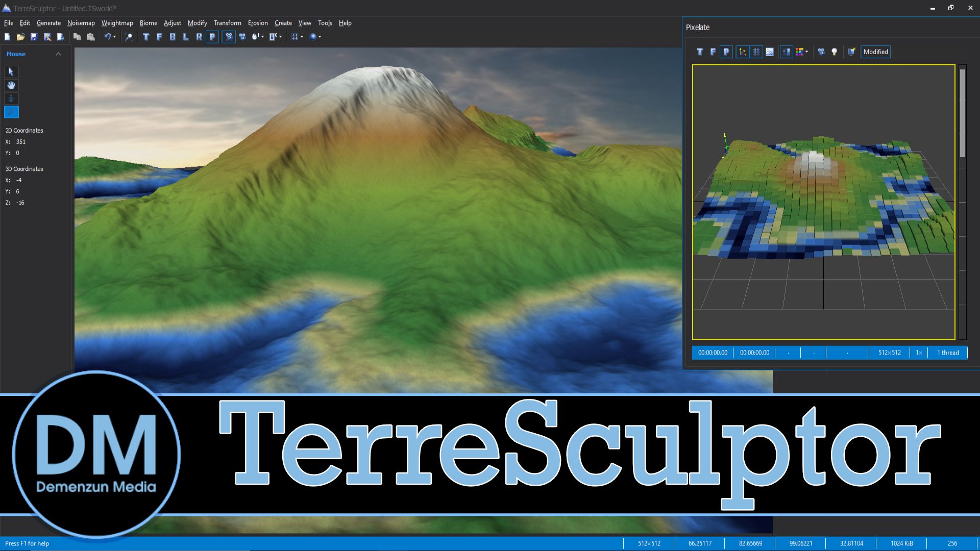Click the vertical slider beside the Pixelate preview

[963, 202]
